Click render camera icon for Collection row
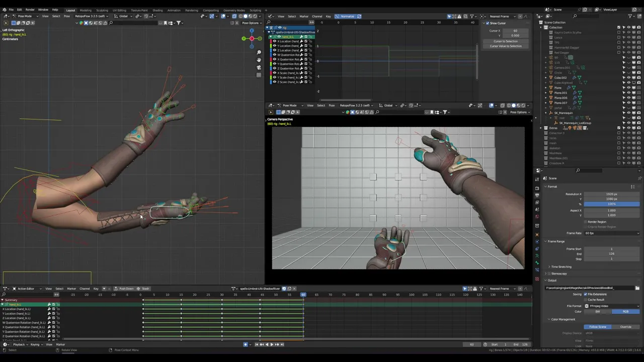 [x=639, y=27]
